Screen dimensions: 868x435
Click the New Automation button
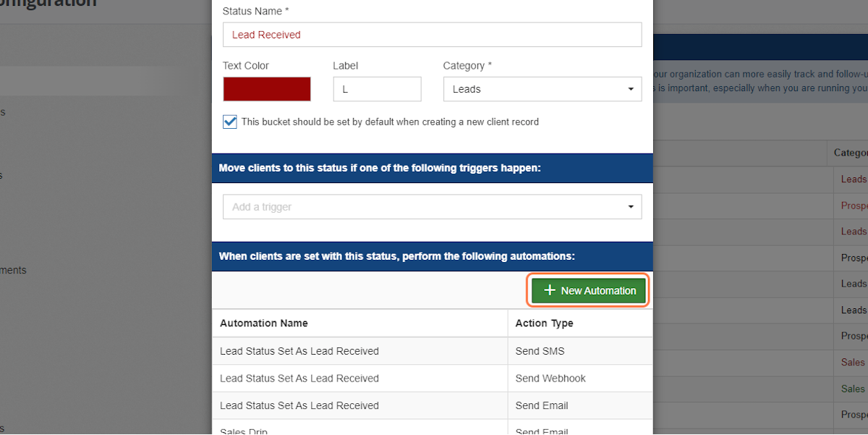(x=589, y=290)
